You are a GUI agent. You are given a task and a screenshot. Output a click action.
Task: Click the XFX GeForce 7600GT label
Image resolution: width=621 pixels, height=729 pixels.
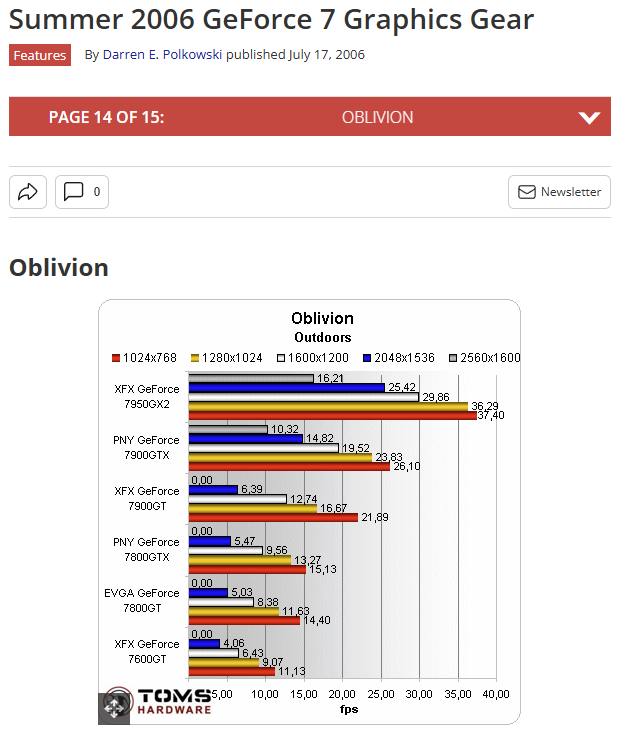[146, 651]
